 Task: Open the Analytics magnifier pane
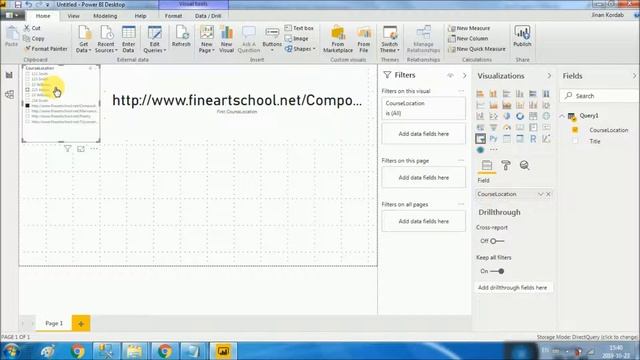[524, 165]
